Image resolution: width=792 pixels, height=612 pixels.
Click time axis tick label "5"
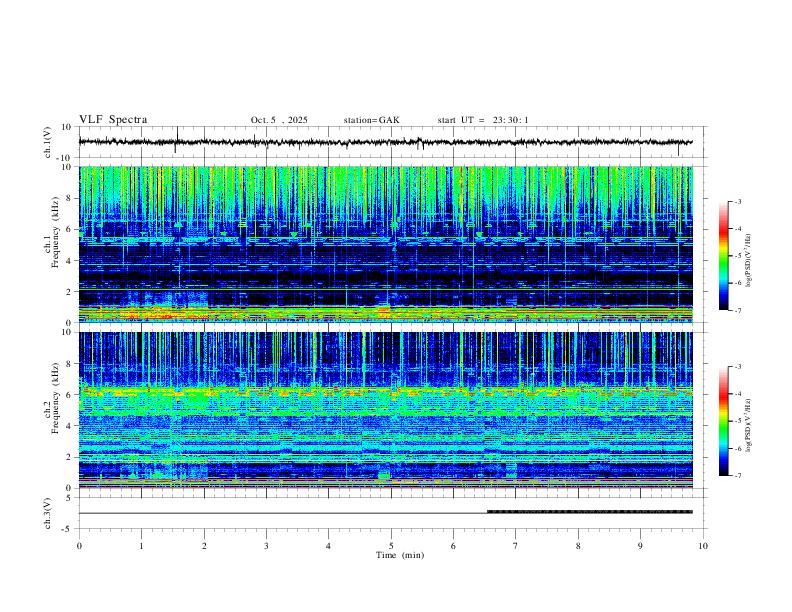click(x=391, y=546)
